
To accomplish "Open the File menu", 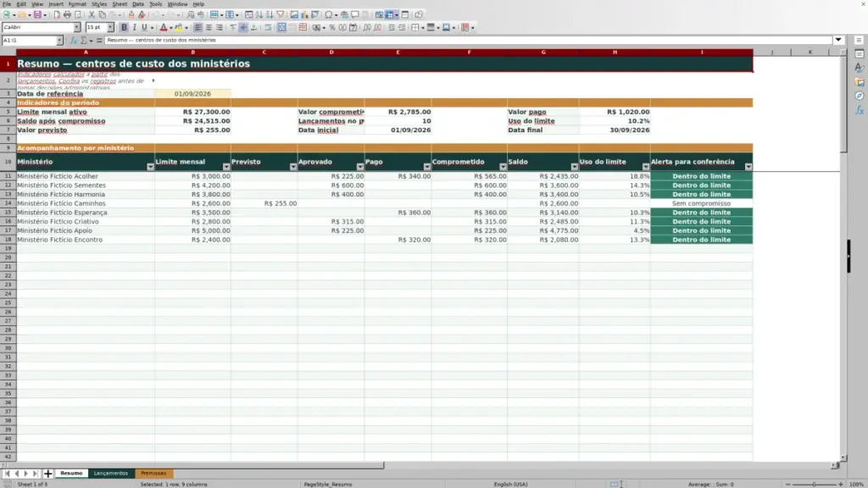I will (x=7, y=4).
